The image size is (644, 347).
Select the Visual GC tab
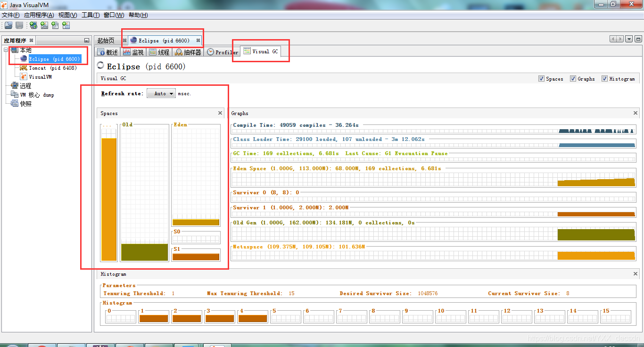[x=261, y=51]
